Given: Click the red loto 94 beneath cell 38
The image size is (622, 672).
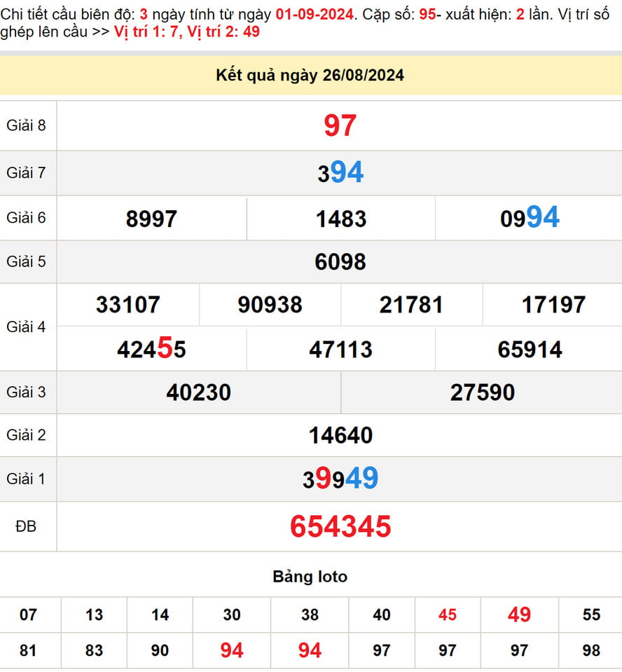Looking at the screenshot, I should click(x=310, y=650).
